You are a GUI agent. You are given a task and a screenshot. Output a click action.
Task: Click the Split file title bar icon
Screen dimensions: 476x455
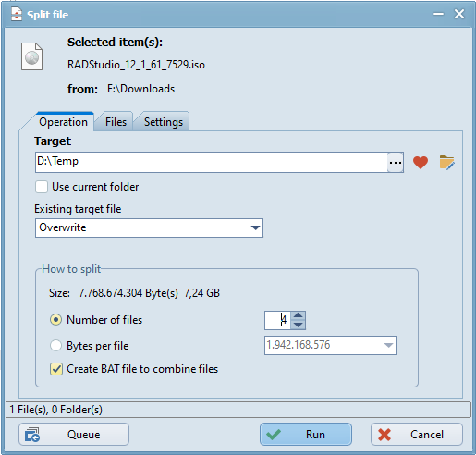[17, 14]
